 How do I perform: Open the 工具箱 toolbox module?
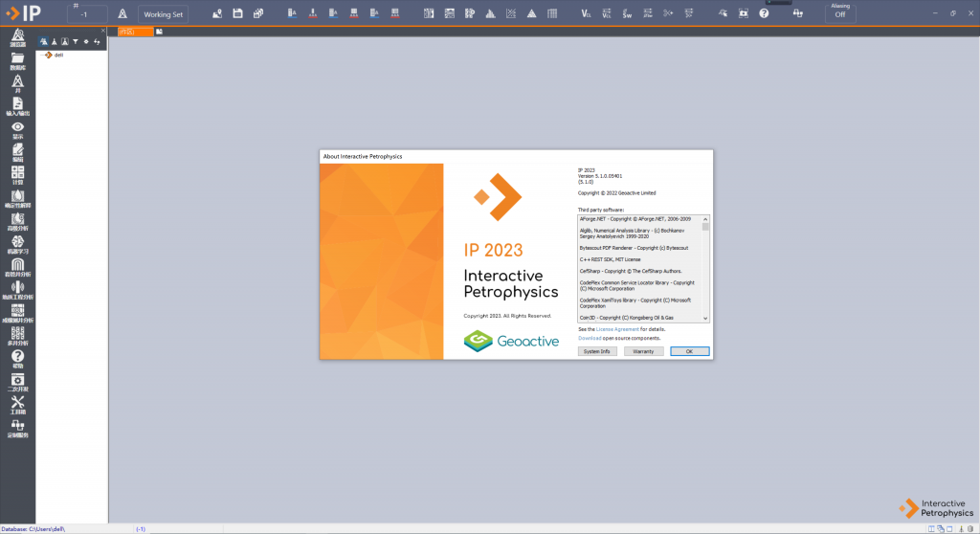click(17, 405)
